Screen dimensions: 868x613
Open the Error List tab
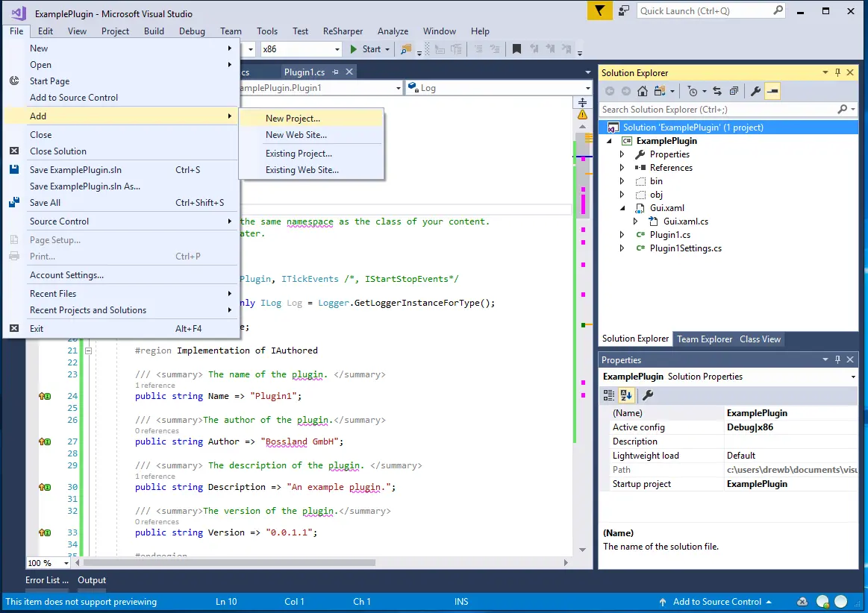pyautogui.click(x=46, y=580)
